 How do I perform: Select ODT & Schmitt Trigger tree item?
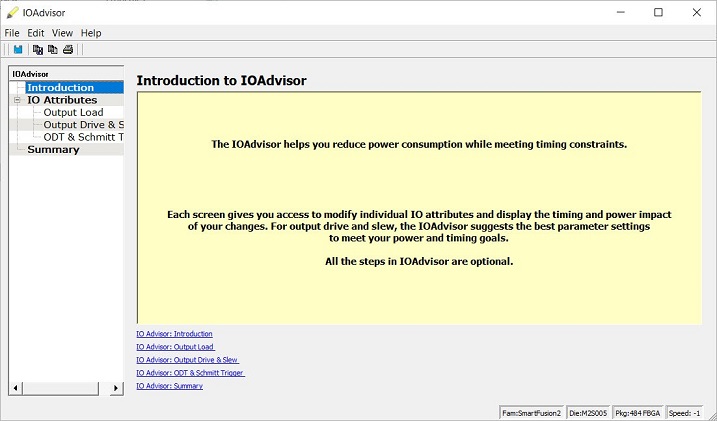(x=83, y=137)
